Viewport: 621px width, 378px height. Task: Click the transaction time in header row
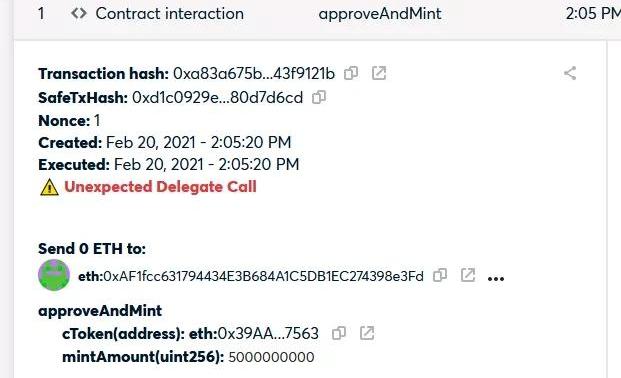[593, 14]
